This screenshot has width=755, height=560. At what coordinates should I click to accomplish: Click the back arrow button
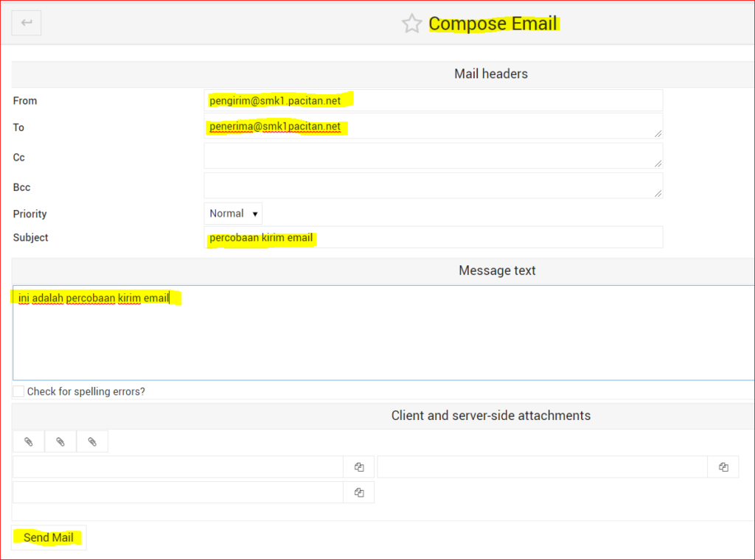(x=27, y=23)
